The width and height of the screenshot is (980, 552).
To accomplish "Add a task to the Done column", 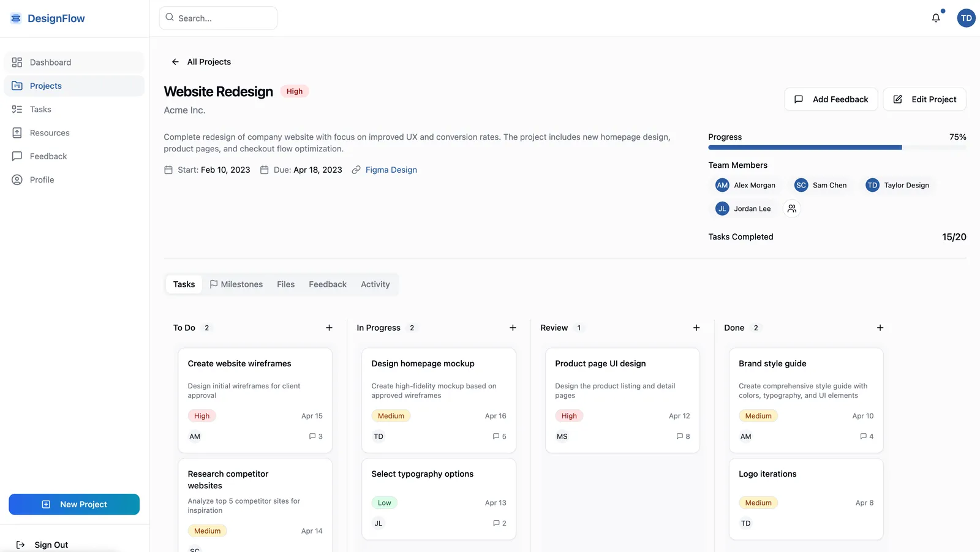I will [x=880, y=328].
